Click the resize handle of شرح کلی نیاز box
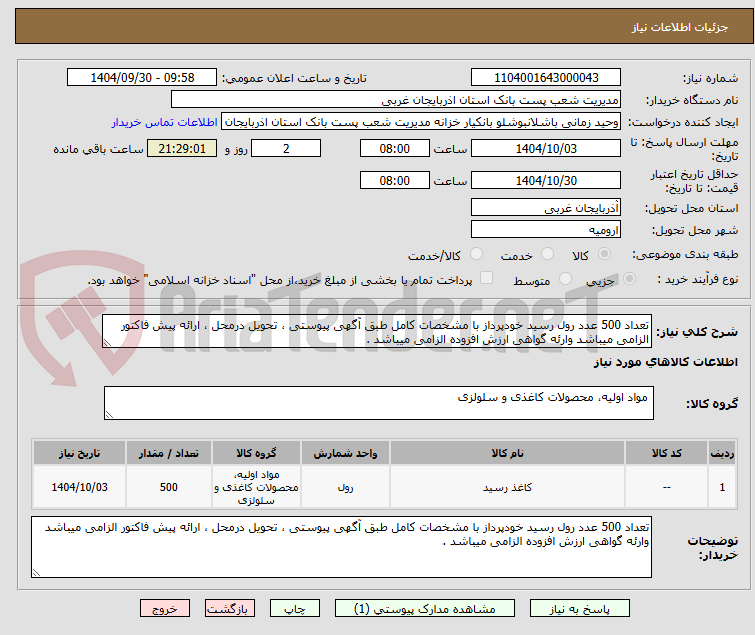The height and width of the screenshot is (635, 755). click(x=107, y=343)
